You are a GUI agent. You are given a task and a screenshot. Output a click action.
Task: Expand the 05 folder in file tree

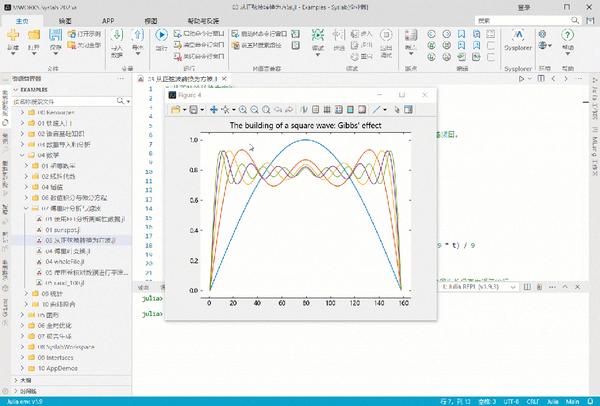tap(23, 315)
